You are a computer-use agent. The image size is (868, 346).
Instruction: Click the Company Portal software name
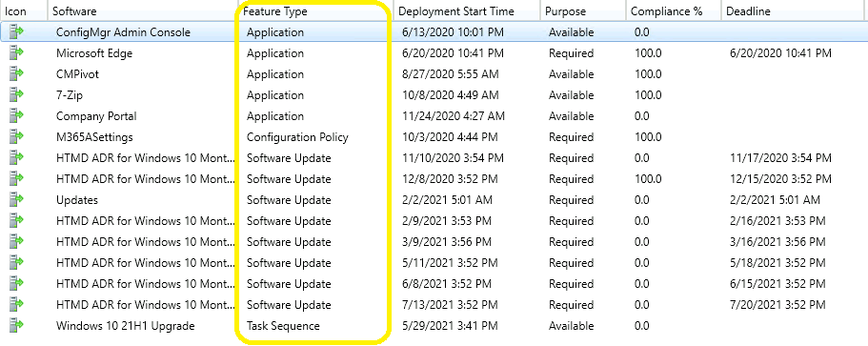pyautogui.click(x=96, y=116)
